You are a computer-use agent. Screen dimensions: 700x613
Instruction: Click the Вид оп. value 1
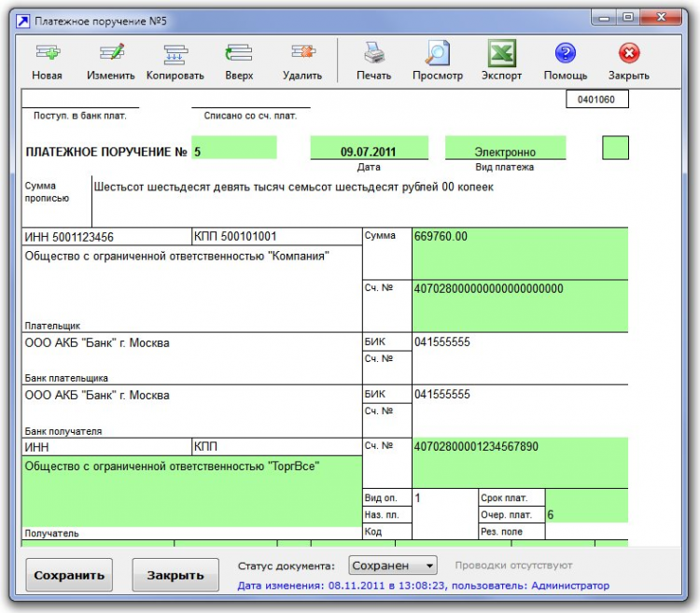pyautogui.click(x=417, y=498)
